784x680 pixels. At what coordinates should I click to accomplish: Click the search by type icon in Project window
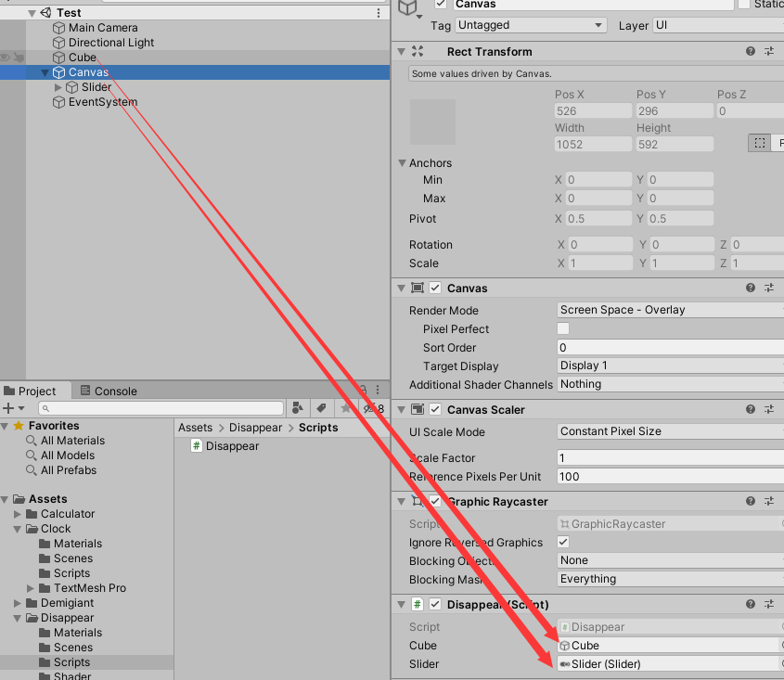296,408
